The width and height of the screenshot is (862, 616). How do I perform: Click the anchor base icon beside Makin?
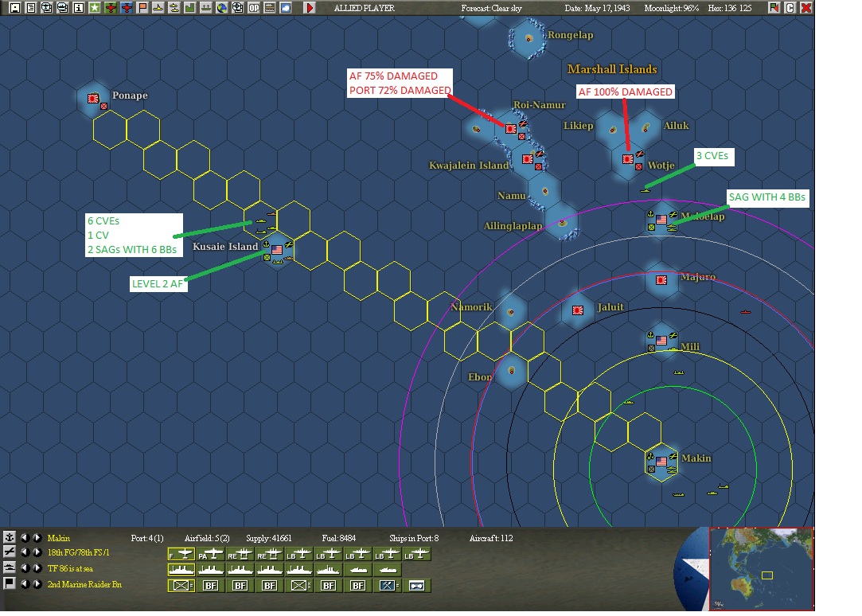click(x=10, y=537)
